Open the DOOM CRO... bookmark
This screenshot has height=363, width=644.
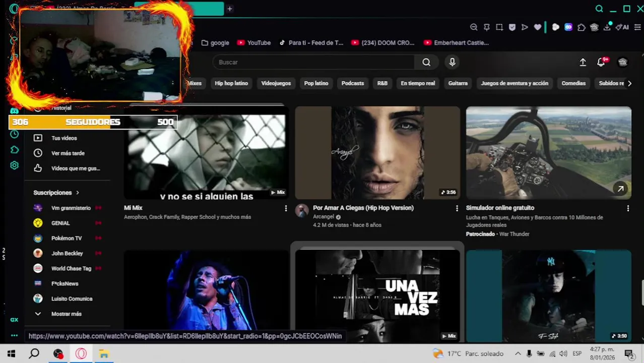pos(383,43)
